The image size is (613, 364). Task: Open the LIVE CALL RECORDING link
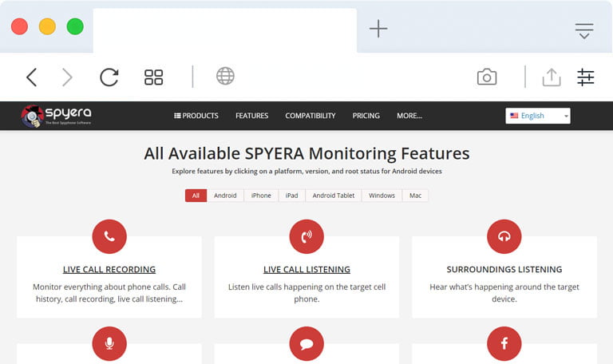[109, 269]
